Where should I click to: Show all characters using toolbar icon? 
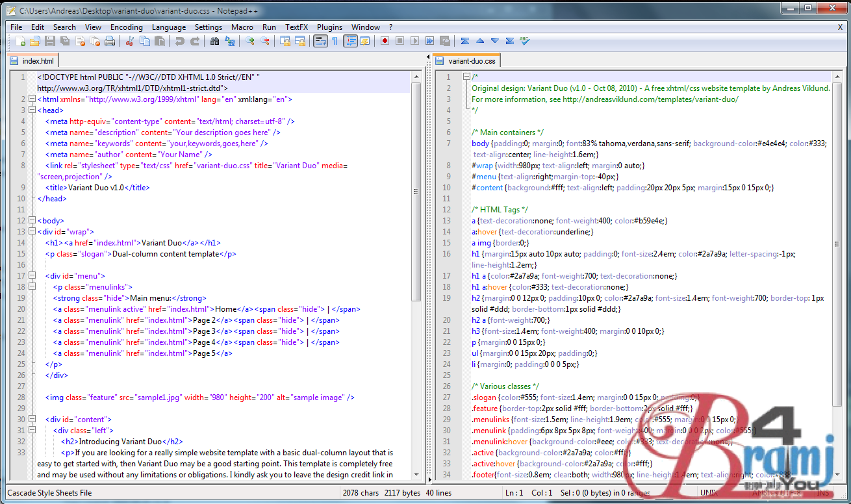coord(335,40)
